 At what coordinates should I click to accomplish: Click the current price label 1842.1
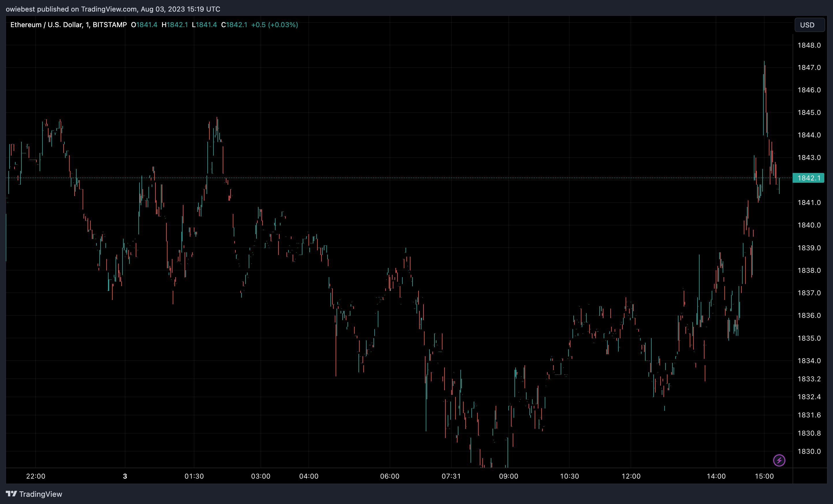[808, 178]
